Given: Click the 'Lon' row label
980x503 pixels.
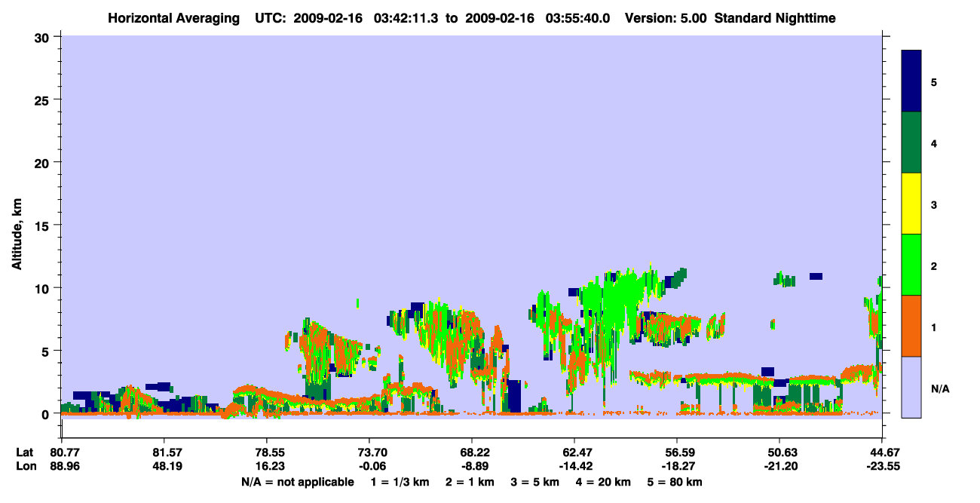Looking at the screenshot, I should click(x=26, y=466).
